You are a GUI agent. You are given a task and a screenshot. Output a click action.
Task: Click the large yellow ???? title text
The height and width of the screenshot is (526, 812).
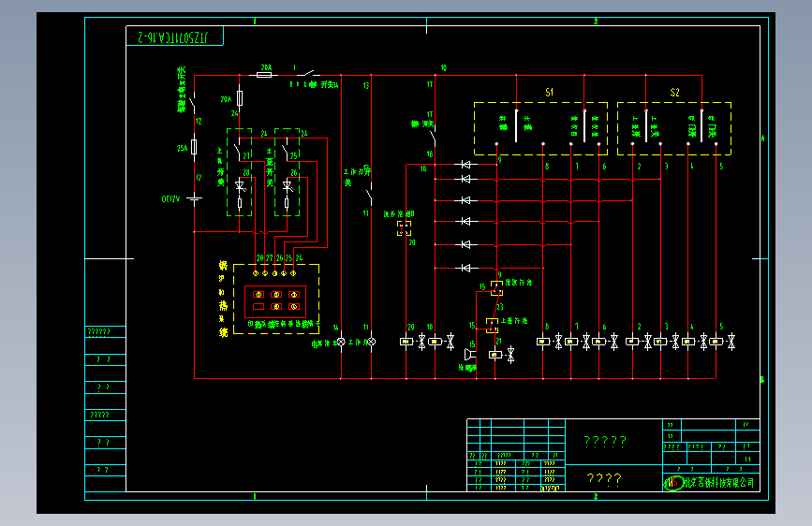pyautogui.click(x=604, y=479)
